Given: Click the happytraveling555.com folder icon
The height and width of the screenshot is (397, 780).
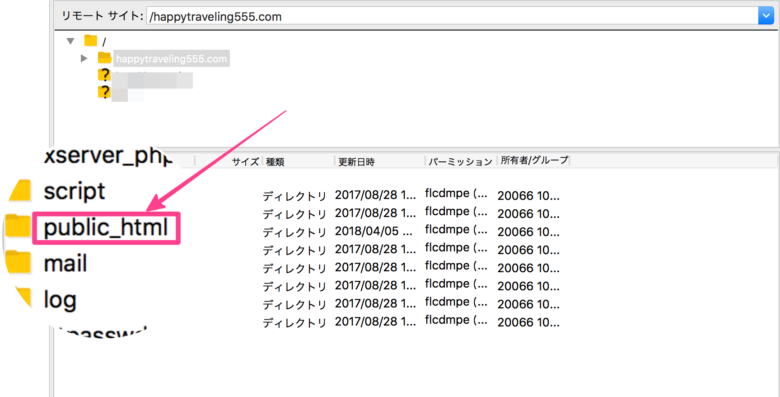Looking at the screenshot, I should click(104, 58).
